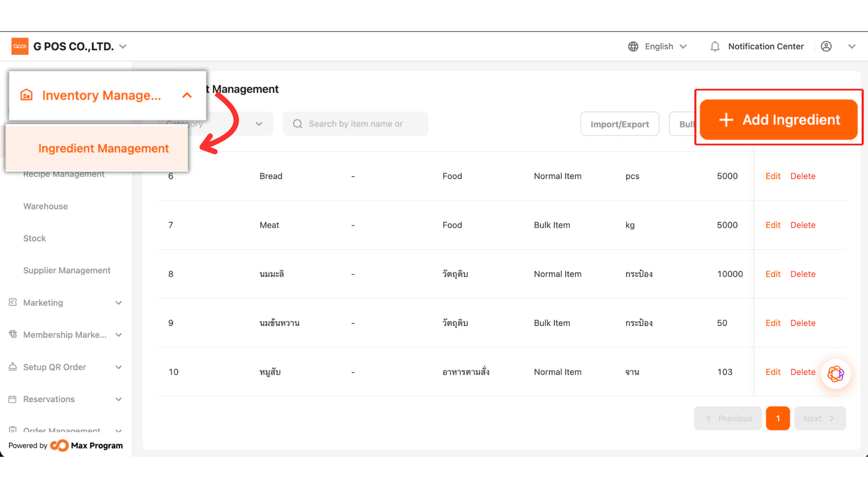Collapse the Inventory Management menu chevron
The height and width of the screenshot is (488, 868).
coord(187,95)
